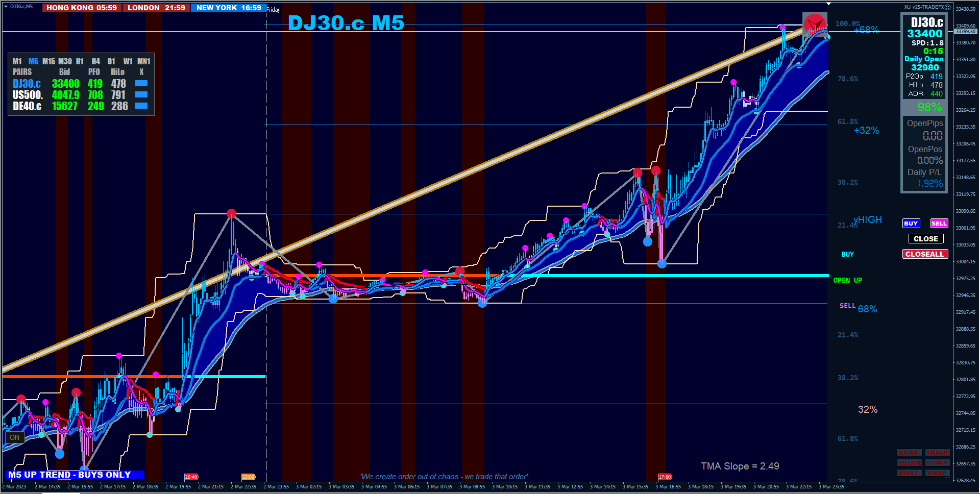Screen dimensions: 980x494
Task: Switch to the H4 timeframe
Action: click(96, 61)
